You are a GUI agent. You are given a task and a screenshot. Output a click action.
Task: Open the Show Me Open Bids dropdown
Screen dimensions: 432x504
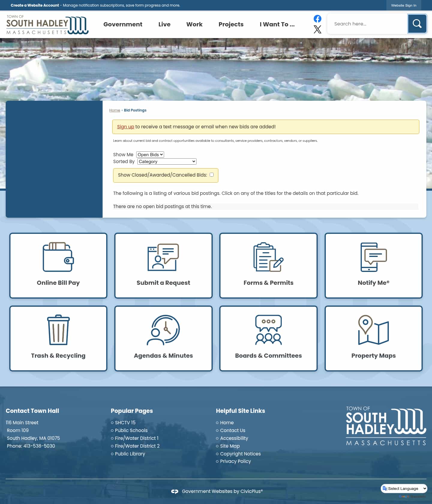pos(150,154)
